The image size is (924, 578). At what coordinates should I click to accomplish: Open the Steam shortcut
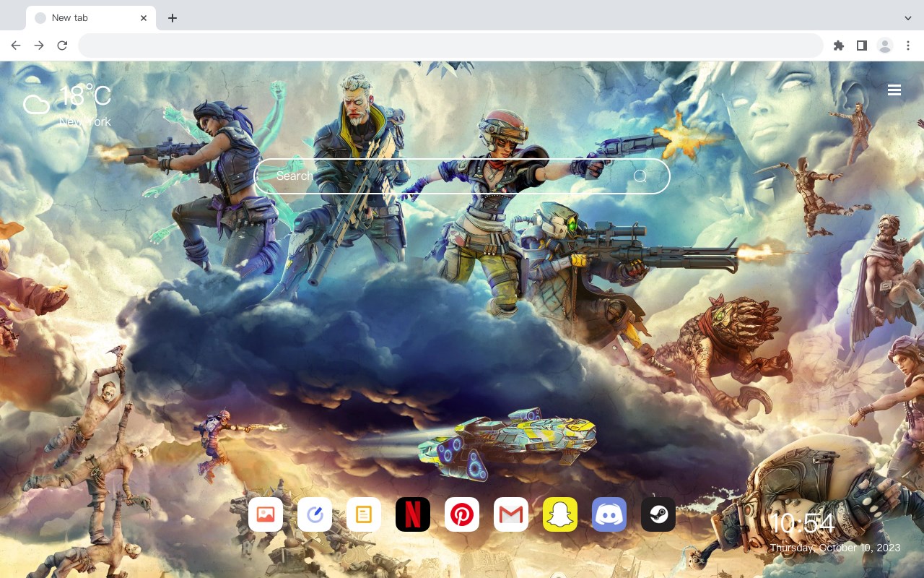658,514
